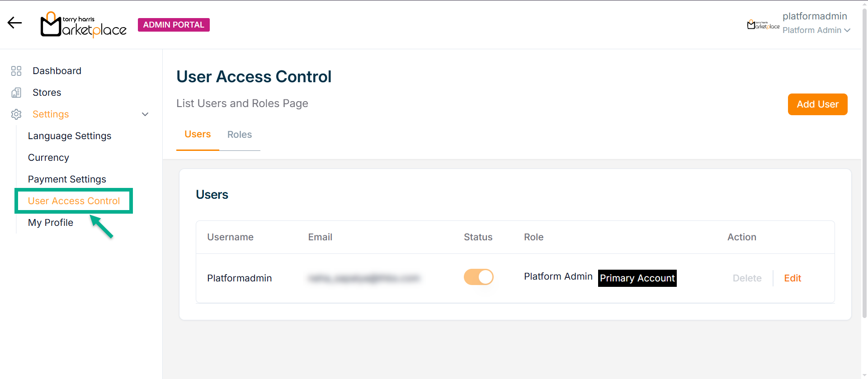The width and height of the screenshot is (868, 379).
Task: Edit the Platformadmin user
Action: tap(792, 278)
